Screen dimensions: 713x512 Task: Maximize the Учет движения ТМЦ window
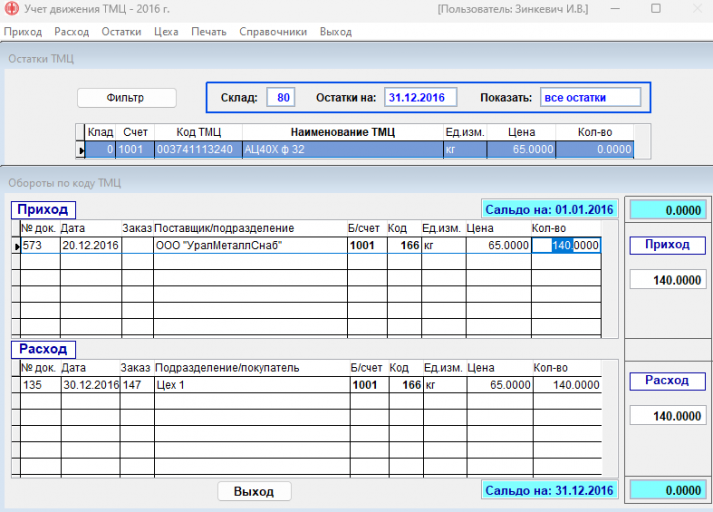tap(656, 9)
